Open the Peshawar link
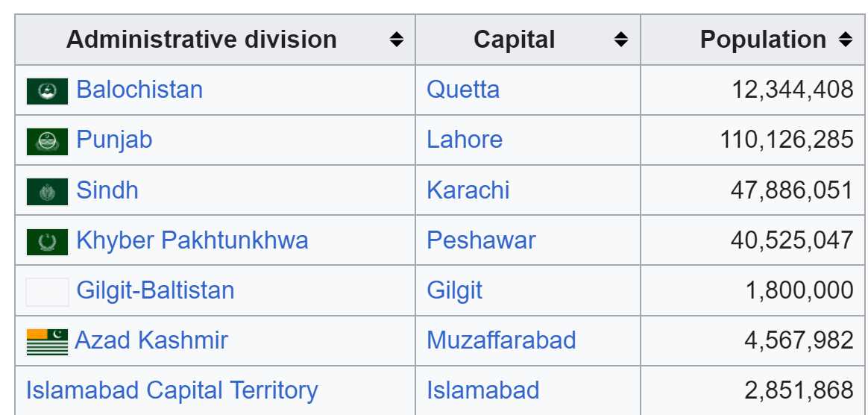The height and width of the screenshot is (415, 868). [481, 240]
